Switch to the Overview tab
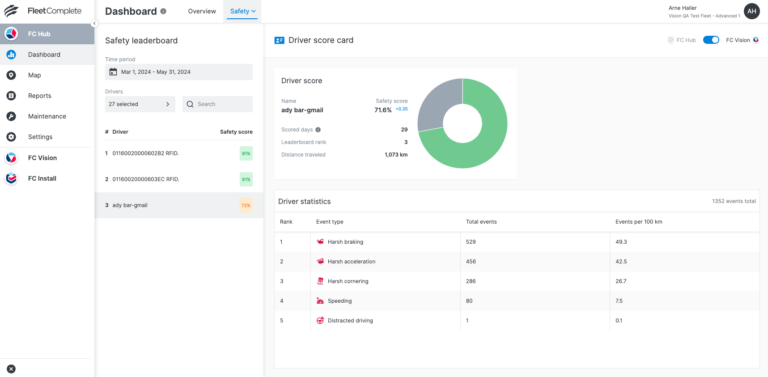This screenshot has width=768, height=377. [202, 11]
